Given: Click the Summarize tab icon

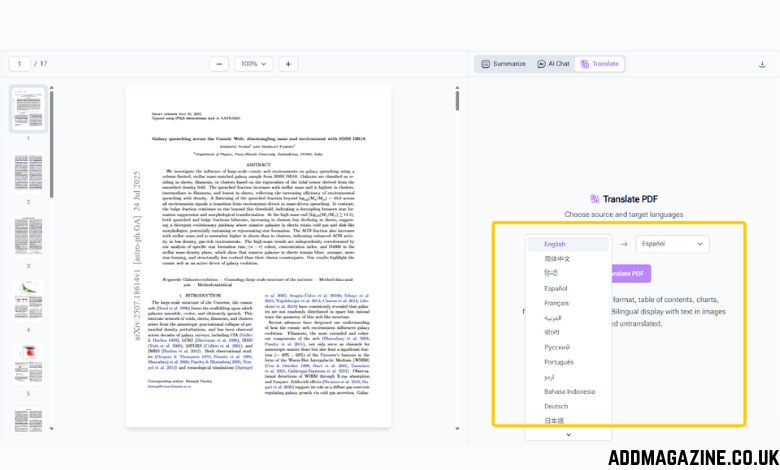Looking at the screenshot, I should (486, 64).
